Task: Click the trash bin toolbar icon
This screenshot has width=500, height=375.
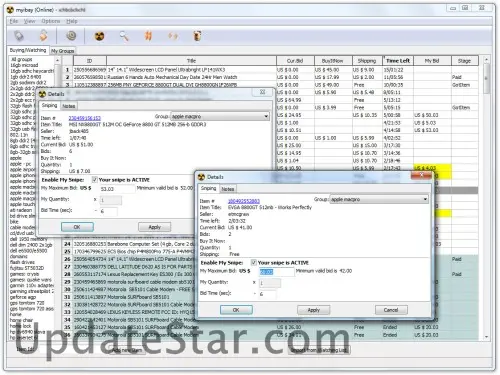Action: (x=197, y=36)
